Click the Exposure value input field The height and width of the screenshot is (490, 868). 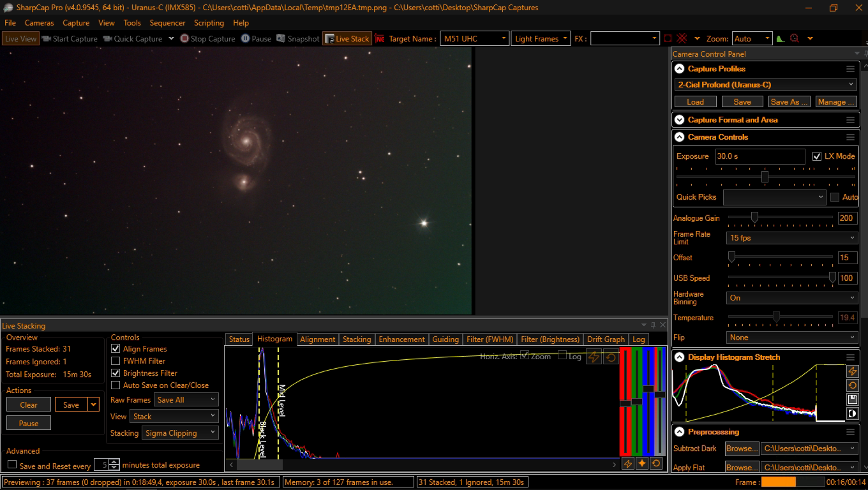pyautogui.click(x=759, y=156)
